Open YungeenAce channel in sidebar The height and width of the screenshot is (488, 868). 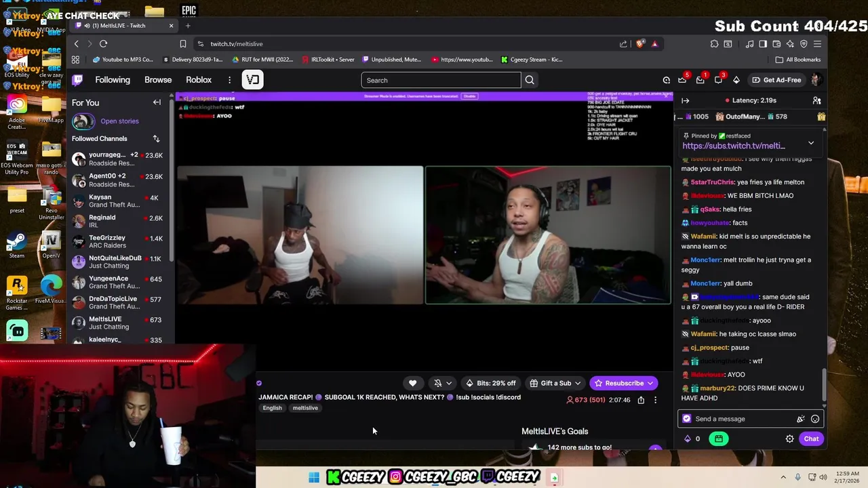coord(119,282)
